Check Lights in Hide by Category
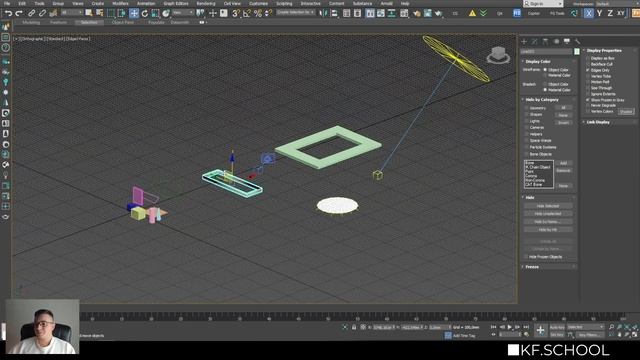The height and width of the screenshot is (360, 640). click(x=527, y=121)
